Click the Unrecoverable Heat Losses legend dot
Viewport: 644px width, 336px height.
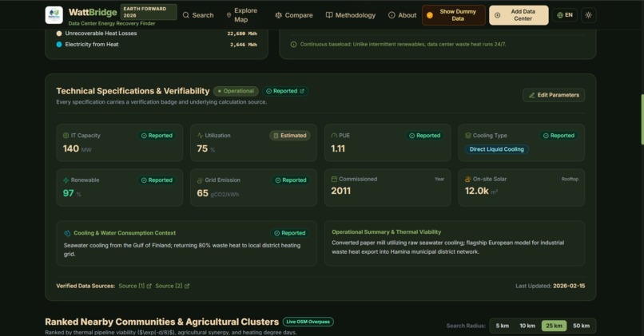coord(59,34)
